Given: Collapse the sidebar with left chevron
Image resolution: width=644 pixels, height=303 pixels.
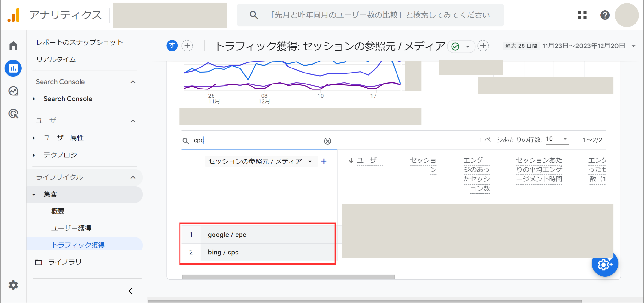Looking at the screenshot, I should click(130, 291).
